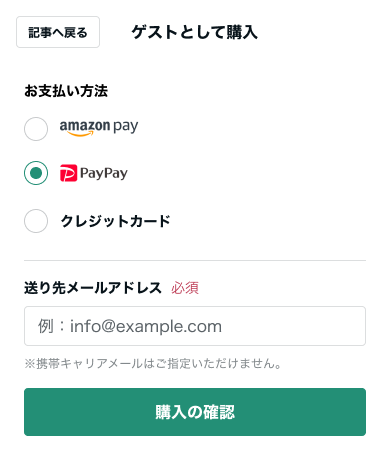The height and width of the screenshot is (464, 390).
Task: Click the green dot inside PayPay radio
Action: (36, 173)
